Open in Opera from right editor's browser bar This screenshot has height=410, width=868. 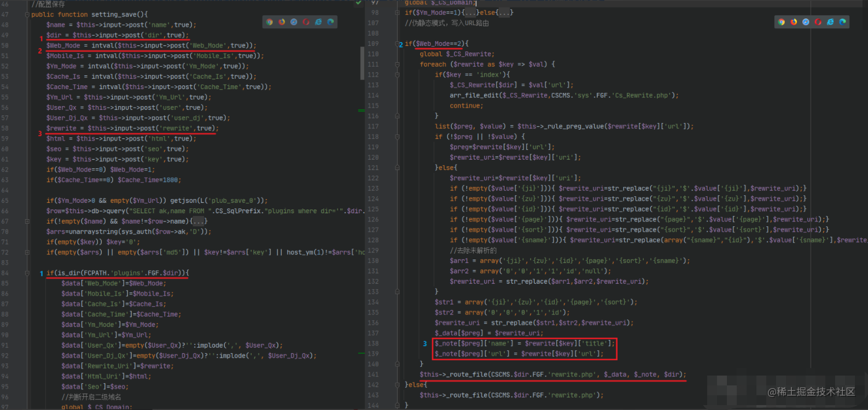pyautogui.click(x=818, y=22)
